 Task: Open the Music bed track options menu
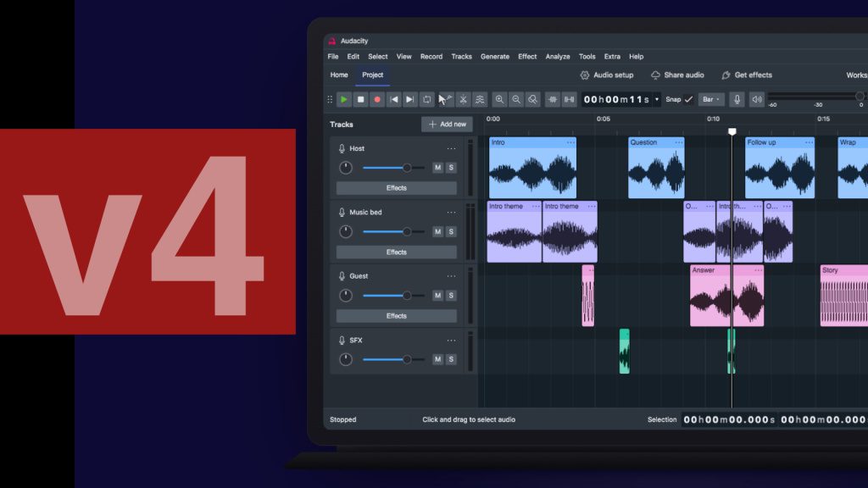(x=451, y=213)
